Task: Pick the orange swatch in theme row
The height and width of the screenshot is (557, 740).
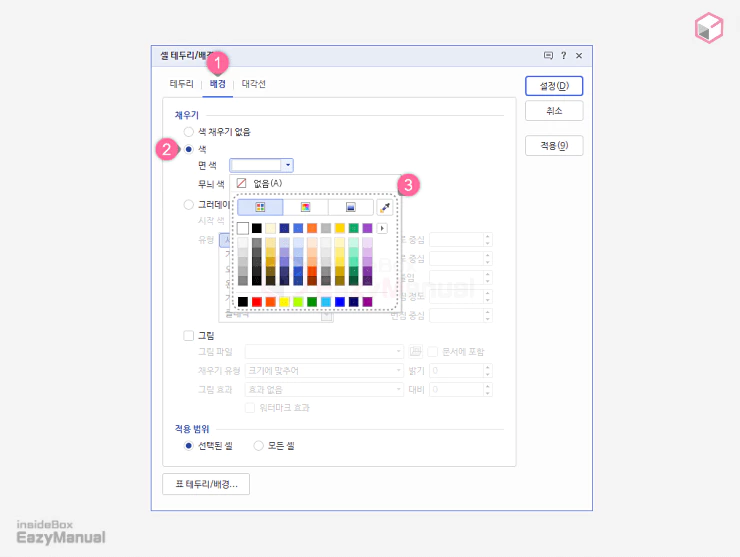Action: tap(312, 228)
